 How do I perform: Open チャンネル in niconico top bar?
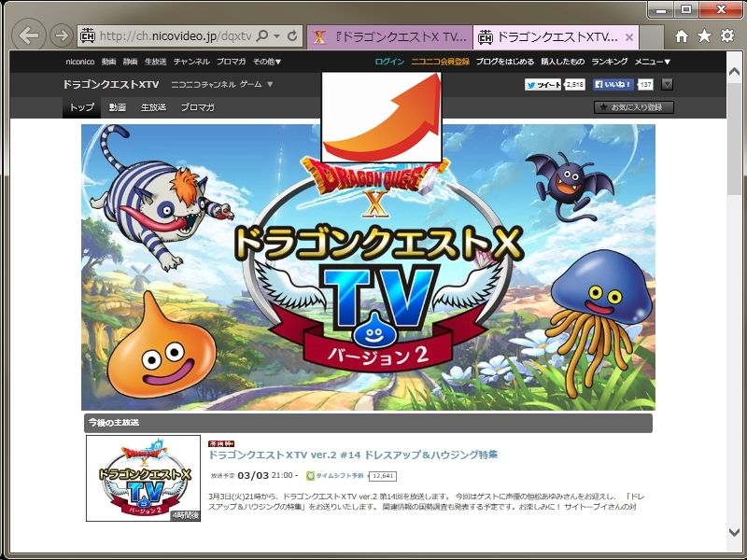(x=191, y=62)
